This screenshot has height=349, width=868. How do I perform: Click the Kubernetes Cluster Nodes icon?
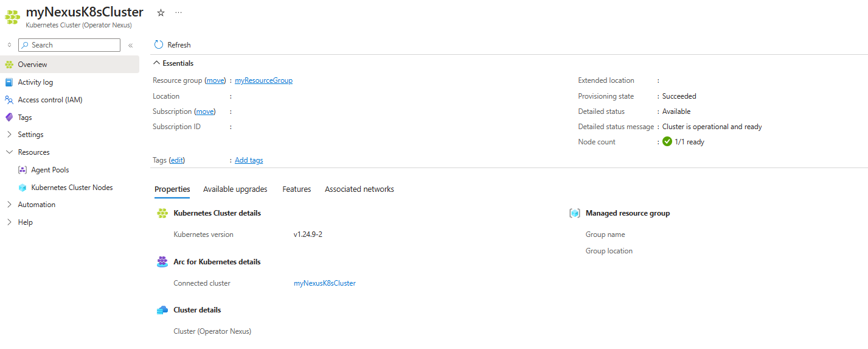point(23,188)
